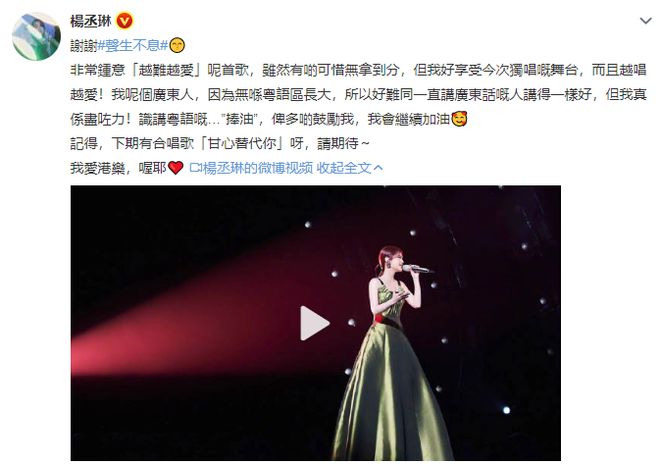The height and width of the screenshot is (464, 660).
Task: Click the 我愛港樂 text line
Action: tap(97, 168)
